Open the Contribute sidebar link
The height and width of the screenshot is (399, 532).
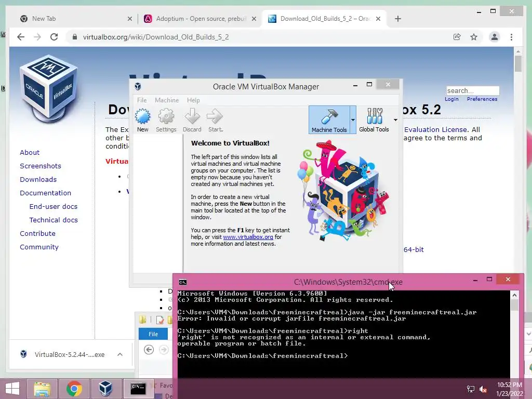(37, 234)
